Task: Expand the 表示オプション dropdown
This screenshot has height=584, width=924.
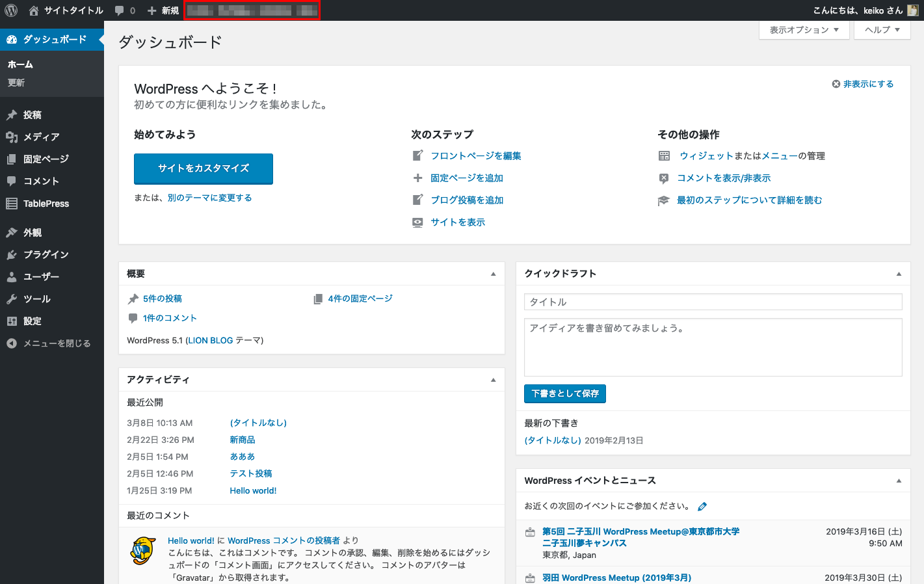Action: pyautogui.click(x=804, y=30)
